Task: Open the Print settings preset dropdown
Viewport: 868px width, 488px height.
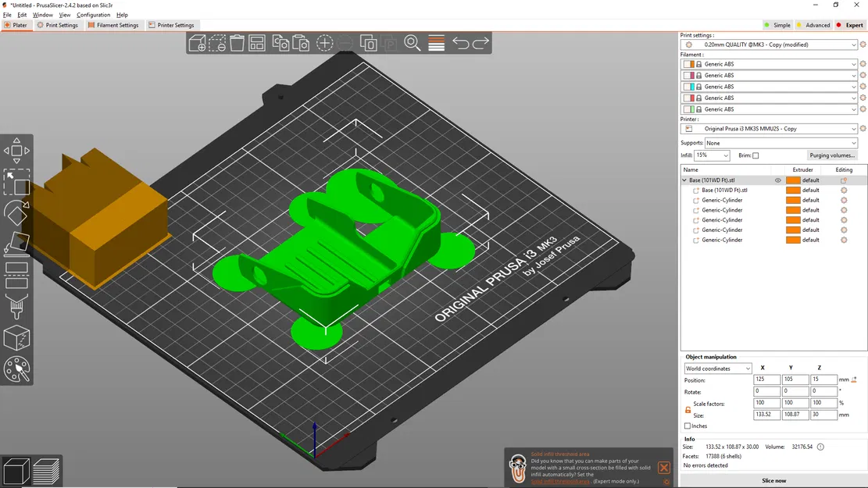Action: (x=770, y=45)
